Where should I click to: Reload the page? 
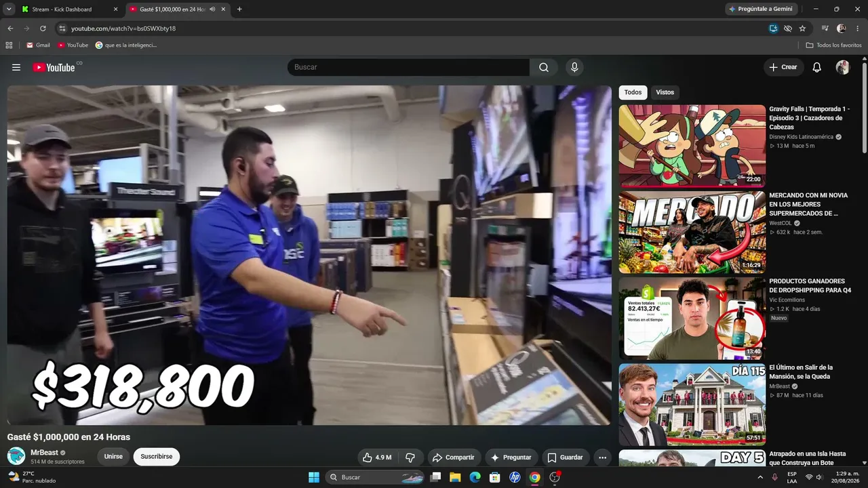[x=43, y=28]
